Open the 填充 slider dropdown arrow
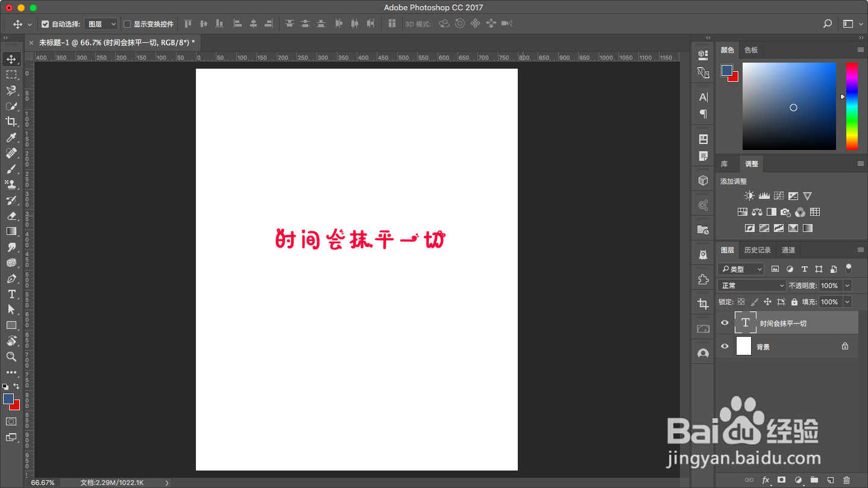 point(848,302)
